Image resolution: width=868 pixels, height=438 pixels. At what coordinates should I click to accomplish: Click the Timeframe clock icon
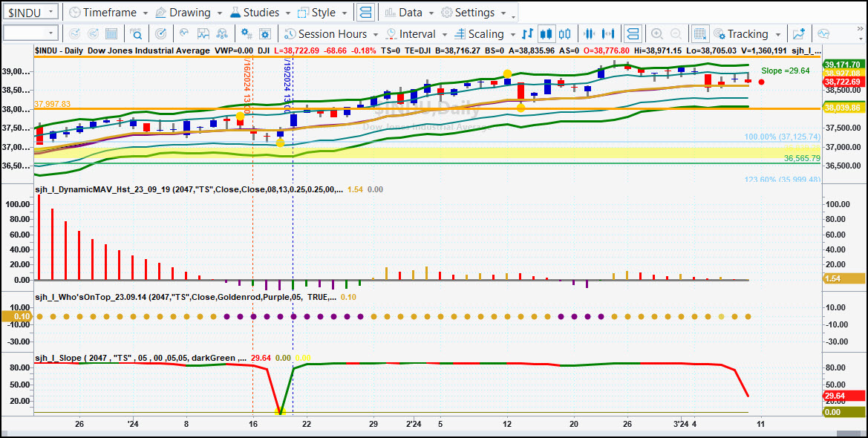tap(74, 12)
